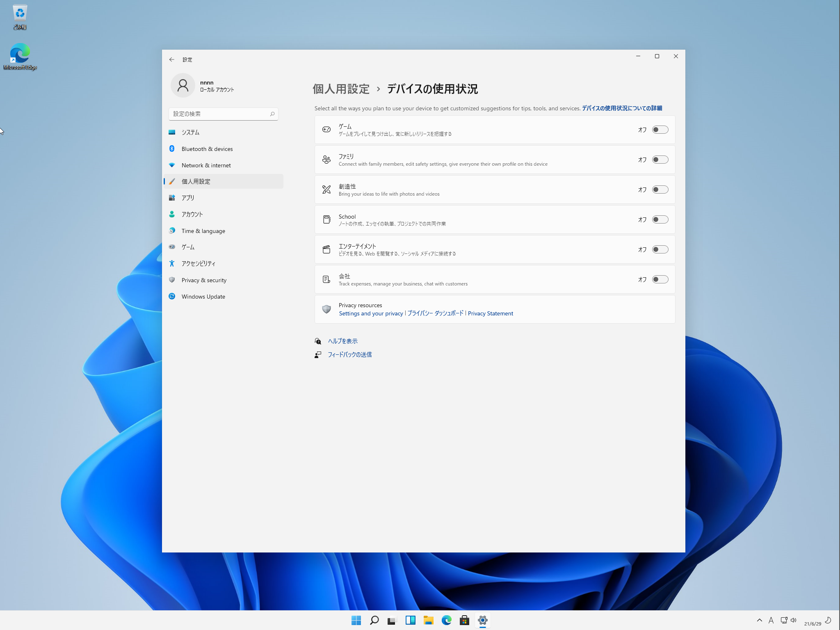Click the 創造性 pencil-brush icon
Viewport: 840px width, 630px height.
326,189
